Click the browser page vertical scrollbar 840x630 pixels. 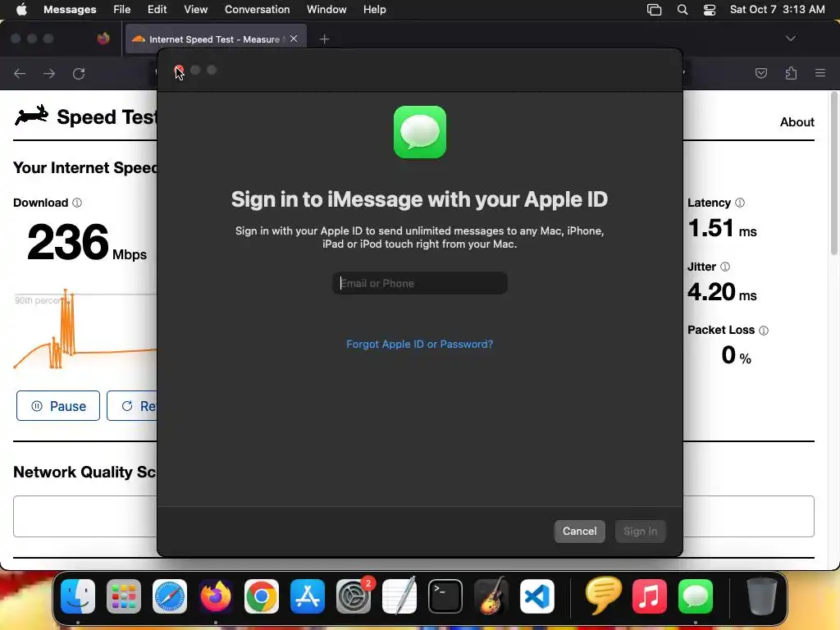[x=833, y=173]
